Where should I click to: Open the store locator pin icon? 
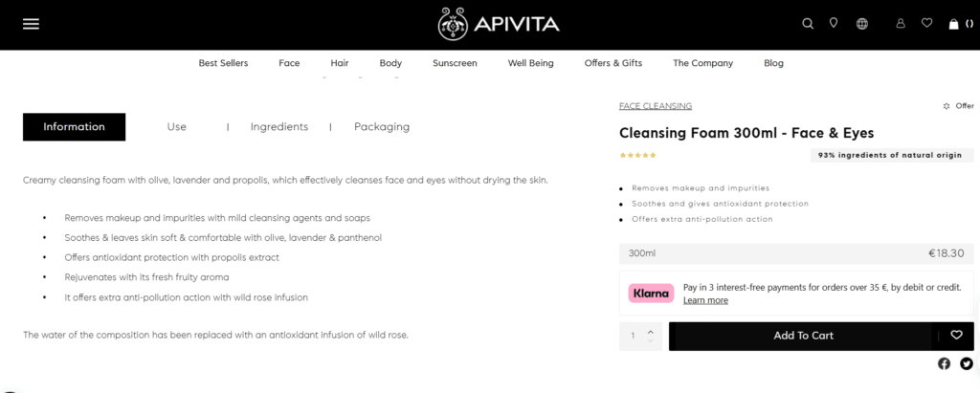pos(834,23)
